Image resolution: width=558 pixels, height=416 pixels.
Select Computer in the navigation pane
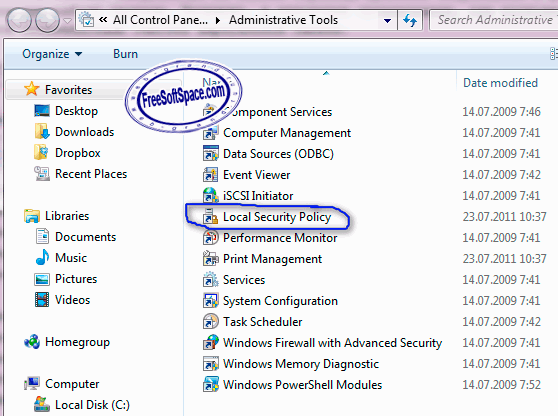[x=72, y=384]
